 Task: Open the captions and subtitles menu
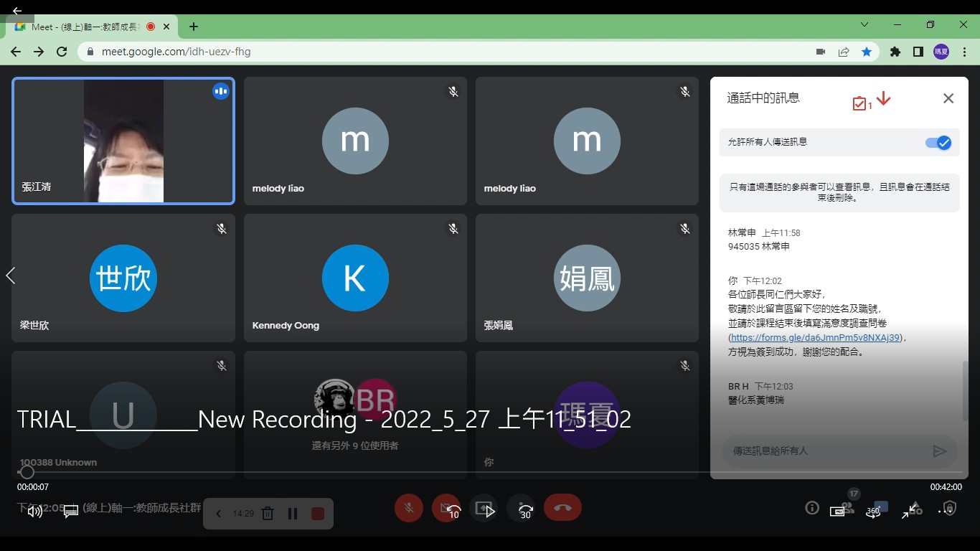tap(70, 512)
